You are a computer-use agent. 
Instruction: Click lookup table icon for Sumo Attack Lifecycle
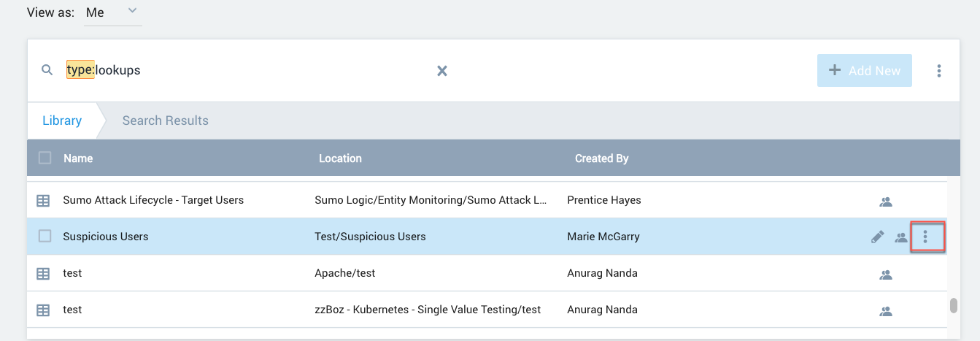pyautogui.click(x=44, y=200)
